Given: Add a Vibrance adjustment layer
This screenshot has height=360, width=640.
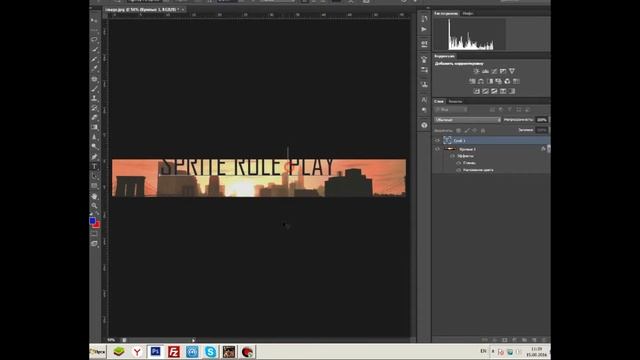Looking at the screenshot, I should (512, 71).
